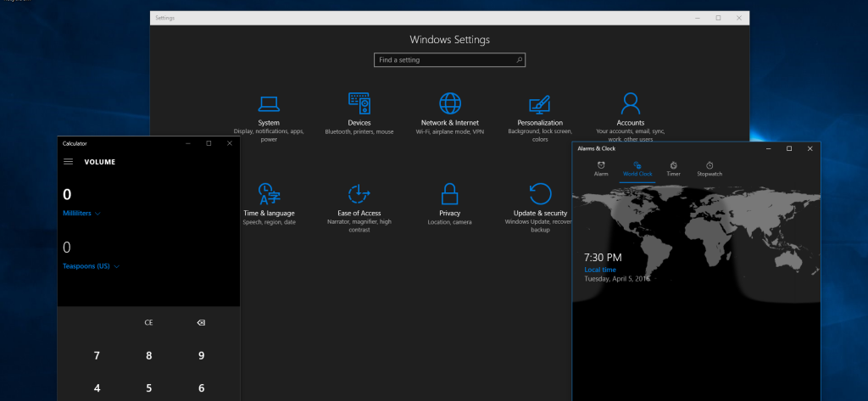
Task: Click calculator digit 9 key
Action: 201,355
